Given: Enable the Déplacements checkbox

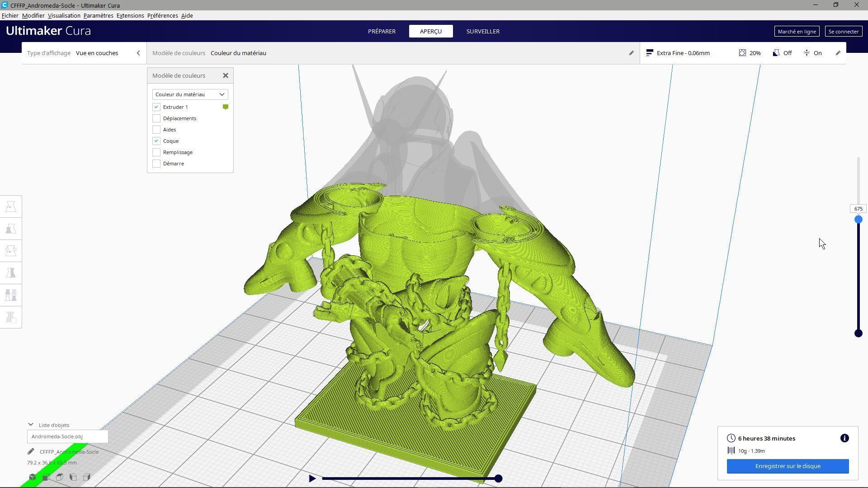Looking at the screenshot, I should tap(156, 118).
